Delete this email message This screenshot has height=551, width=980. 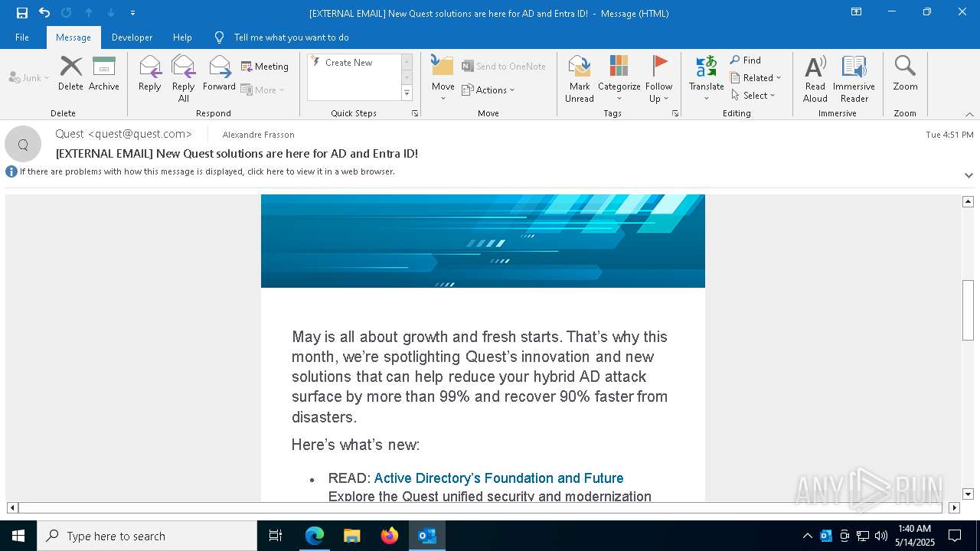tap(70, 73)
